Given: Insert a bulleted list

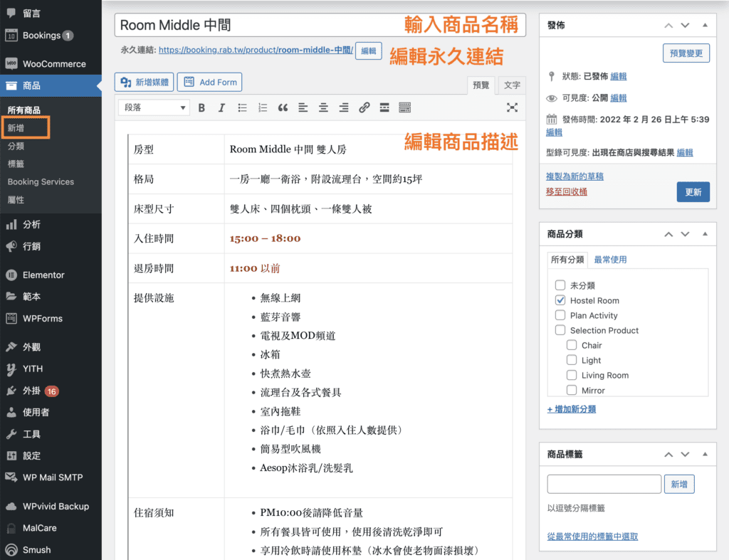Looking at the screenshot, I should [x=241, y=107].
